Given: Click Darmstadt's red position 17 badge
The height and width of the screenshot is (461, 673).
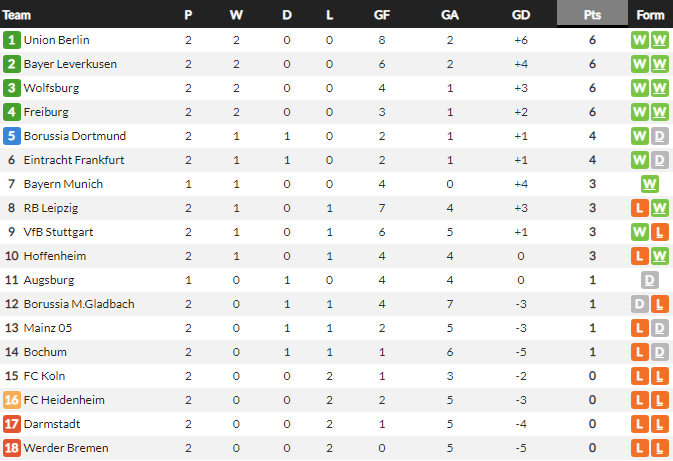Looking at the screenshot, I should (x=12, y=424).
